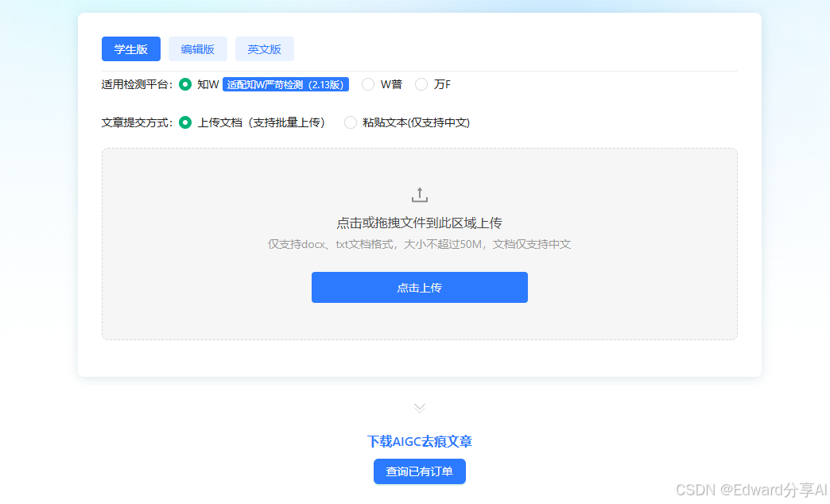Switch to the 英文版 tab

click(264, 49)
